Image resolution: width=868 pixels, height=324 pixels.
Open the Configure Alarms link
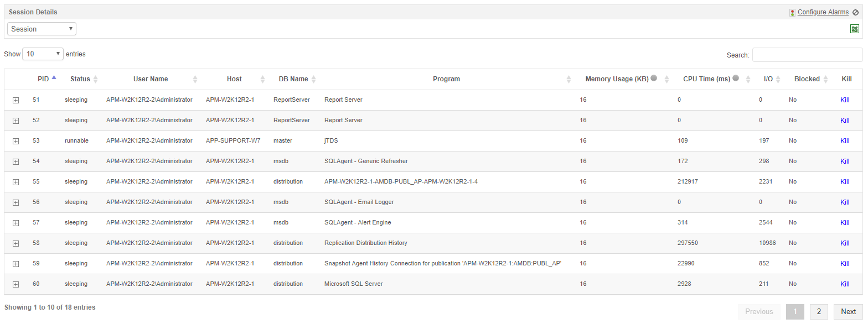tap(823, 12)
